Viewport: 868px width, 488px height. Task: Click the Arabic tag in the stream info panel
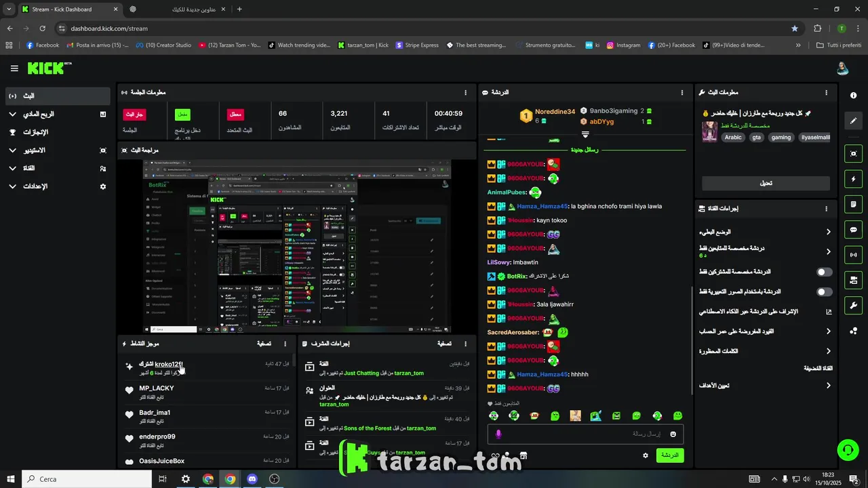pos(733,137)
